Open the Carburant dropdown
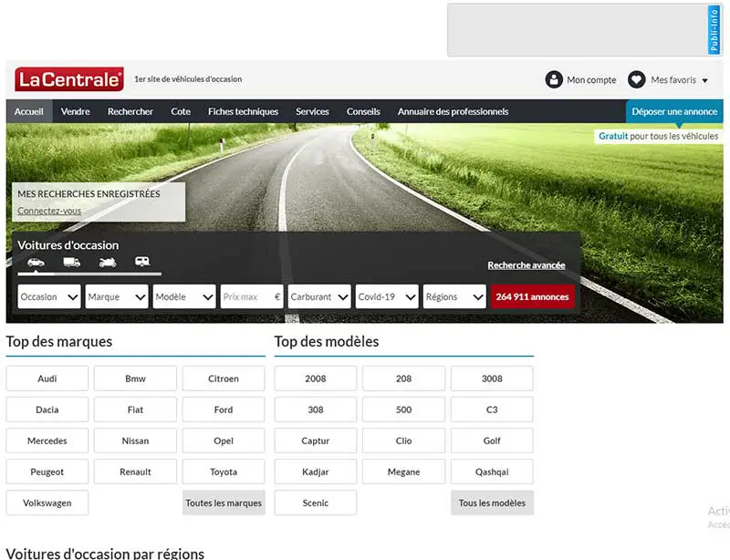Image resolution: width=730 pixels, height=560 pixels. (x=319, y=296)
